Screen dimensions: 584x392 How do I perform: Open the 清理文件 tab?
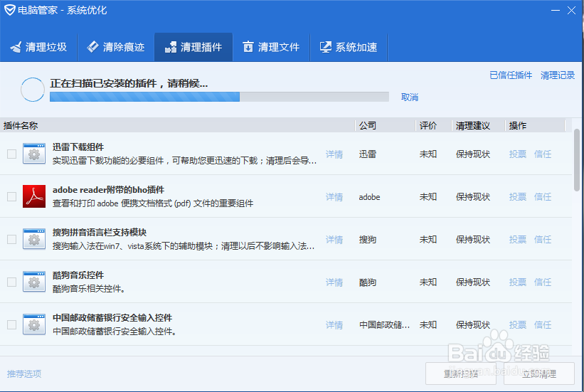pyautogui.click(x=271, y=47)
